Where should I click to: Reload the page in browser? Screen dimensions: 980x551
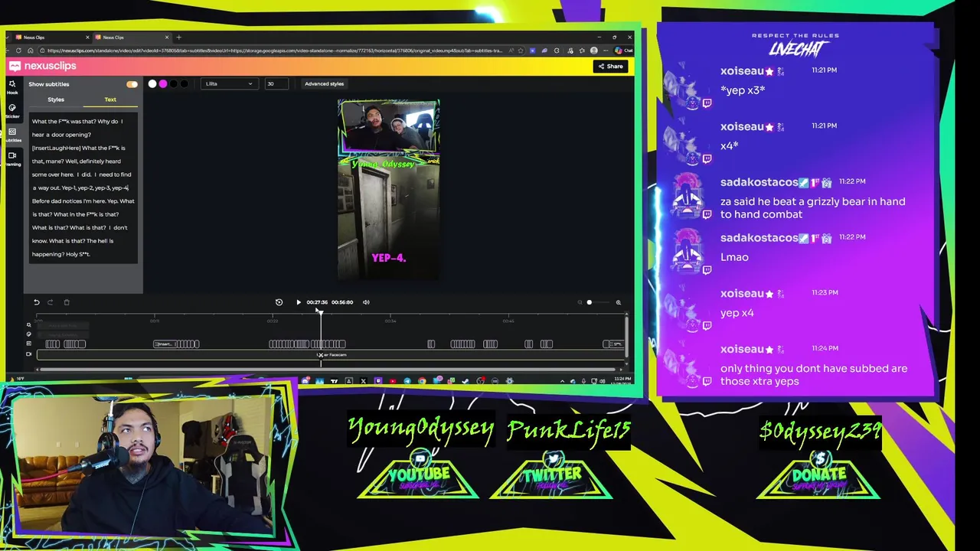[19, 51]
